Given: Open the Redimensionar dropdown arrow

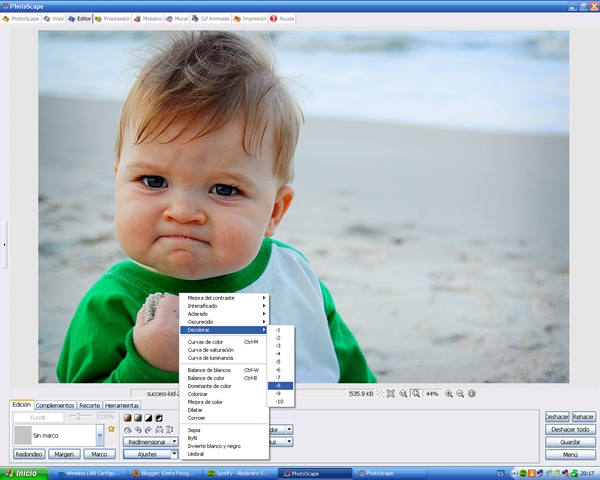Looking at the screenshot, I should (174, 442).
